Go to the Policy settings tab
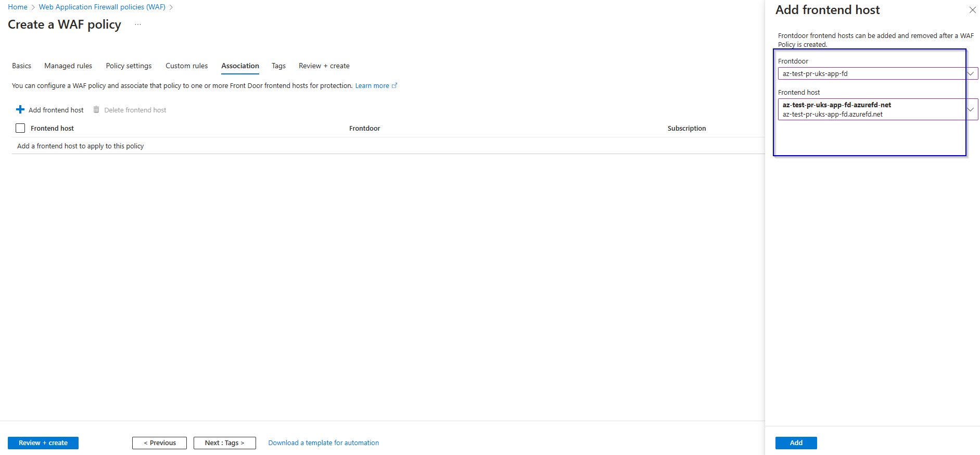Image resolution: width=980 pixels, height=455 pixels. coord(129,66)
